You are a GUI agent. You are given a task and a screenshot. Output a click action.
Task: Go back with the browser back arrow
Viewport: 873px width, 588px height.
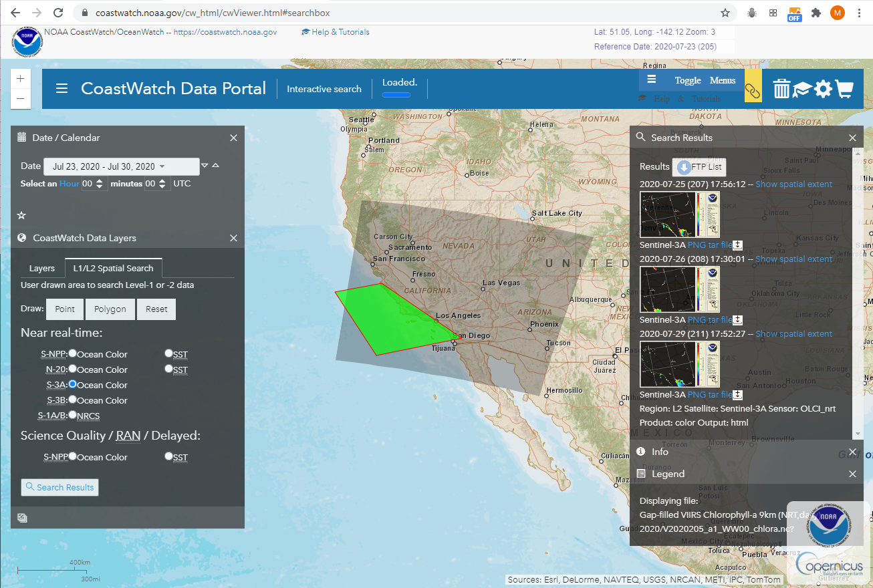click(x=15, y=13)
